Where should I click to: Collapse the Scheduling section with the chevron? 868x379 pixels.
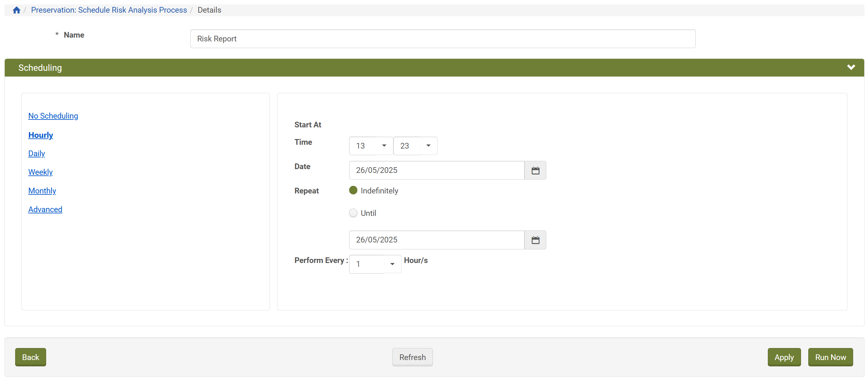[852, 67]
